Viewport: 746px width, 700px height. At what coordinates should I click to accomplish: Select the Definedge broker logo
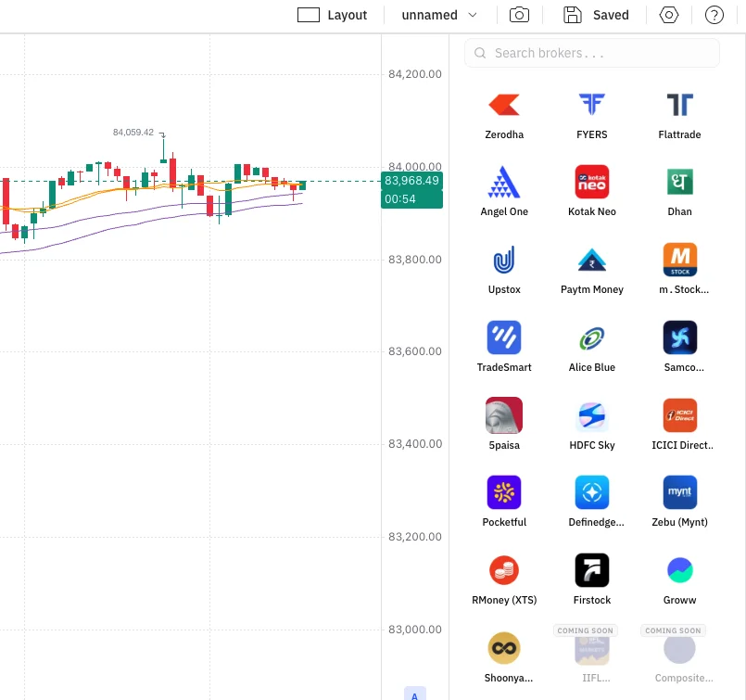click(x=592, y=492)
